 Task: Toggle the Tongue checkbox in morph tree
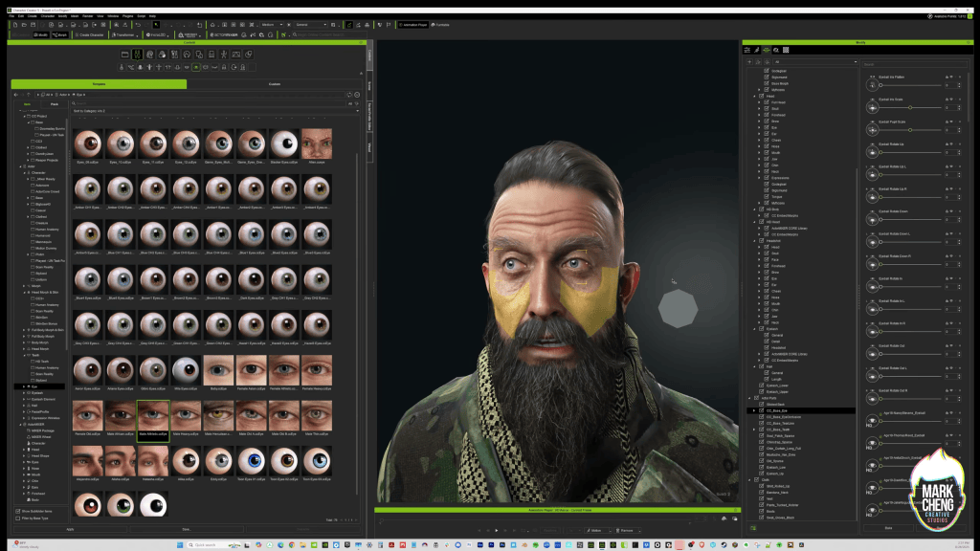767,197
